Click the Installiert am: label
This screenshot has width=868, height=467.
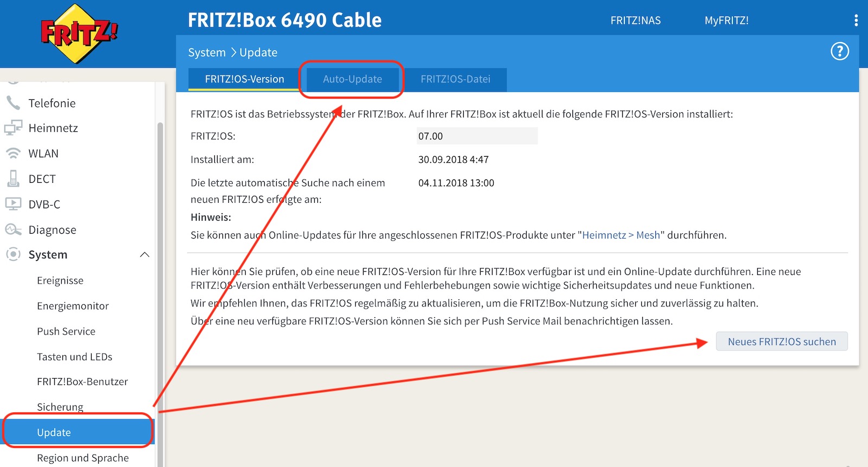[x=222, y=159]
